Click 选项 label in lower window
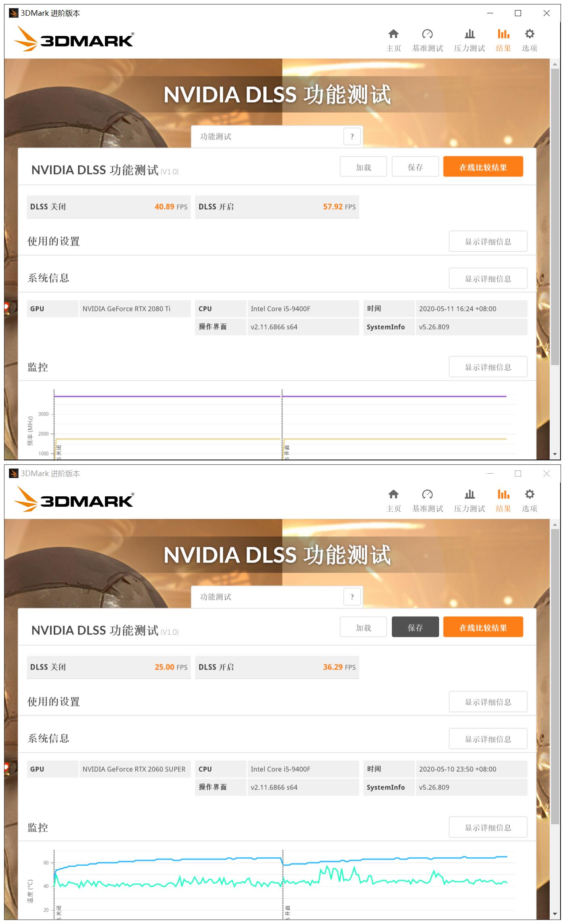 [x=529, y=508]
